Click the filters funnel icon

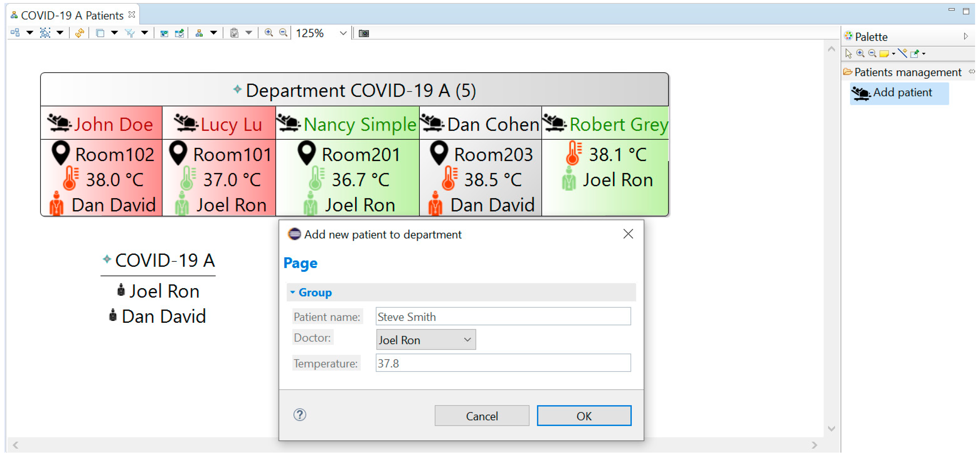pos(130,33)
